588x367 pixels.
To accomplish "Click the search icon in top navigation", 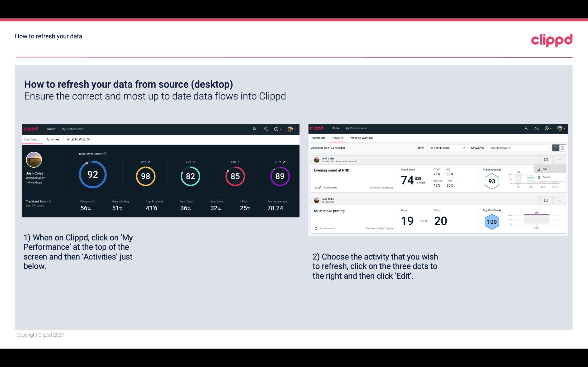I will coord(254,129).
